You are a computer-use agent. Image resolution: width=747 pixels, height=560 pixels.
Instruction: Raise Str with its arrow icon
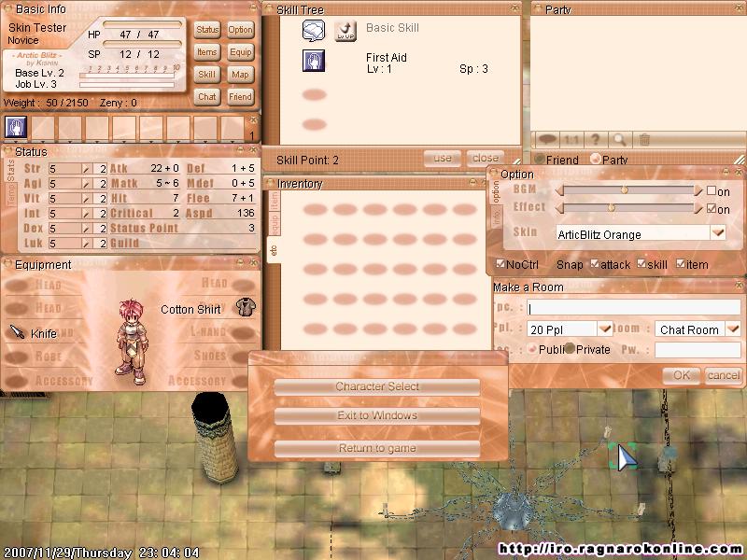click(x=87, y=169)
